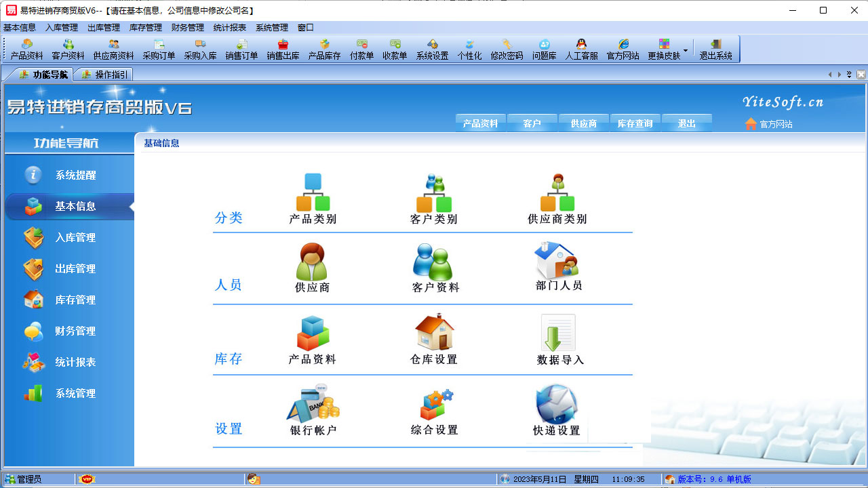
Task: Click the 库存查询 inventory query button
Action: tap(635, 123)
